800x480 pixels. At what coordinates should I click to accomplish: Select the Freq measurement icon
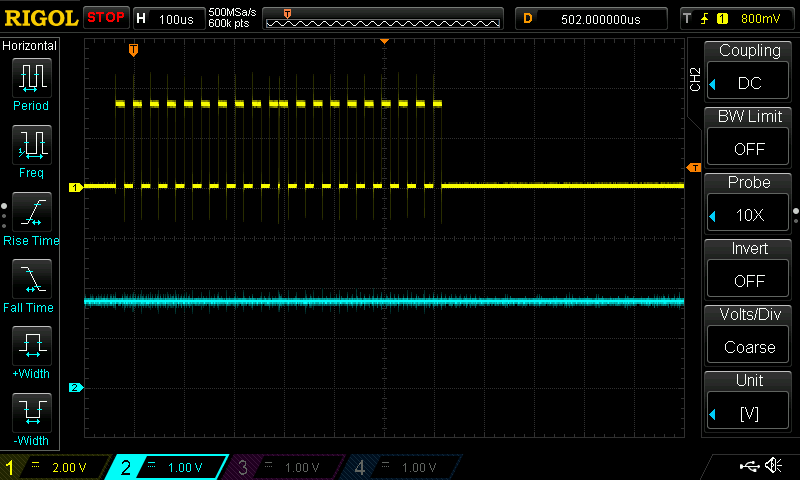click(32, 145)
